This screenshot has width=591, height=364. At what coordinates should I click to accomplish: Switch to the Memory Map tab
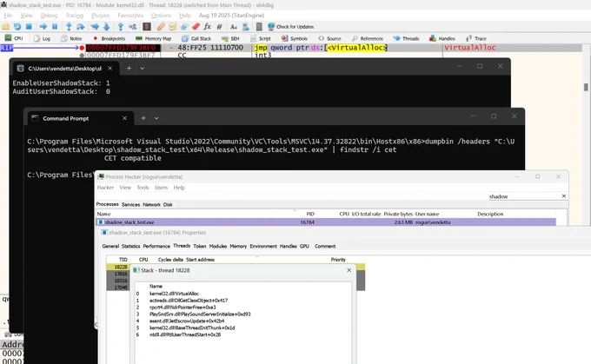[154, 38]
